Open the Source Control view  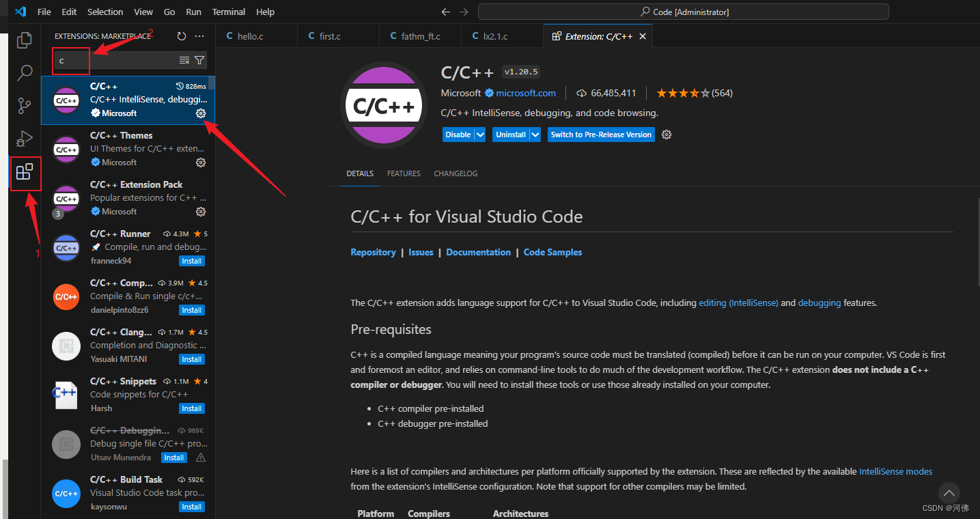click(x=25, y=106)
